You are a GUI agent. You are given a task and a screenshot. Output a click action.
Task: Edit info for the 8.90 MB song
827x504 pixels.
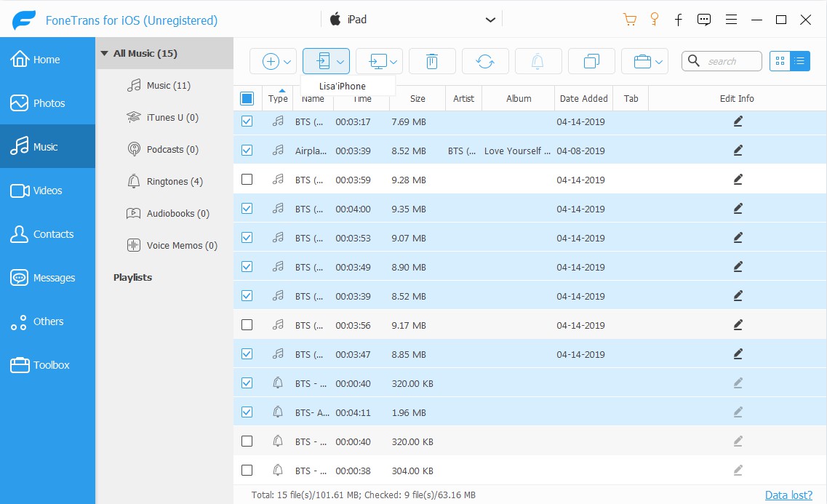pyautogui.click(x=738, y=268)
